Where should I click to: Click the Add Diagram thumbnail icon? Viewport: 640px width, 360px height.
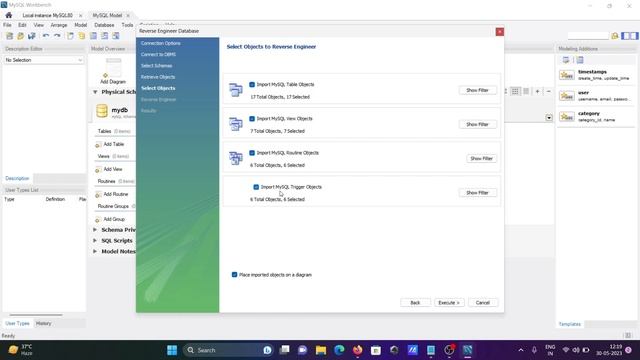tap(113, 67)
